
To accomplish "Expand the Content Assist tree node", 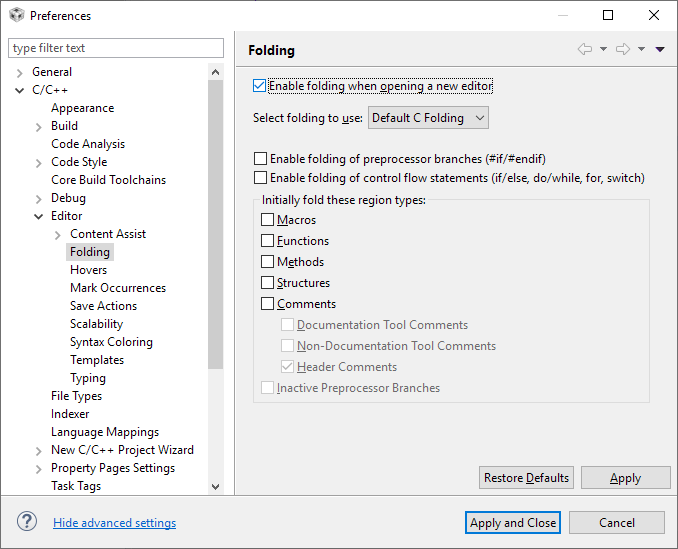I will [x=58, y=235].
